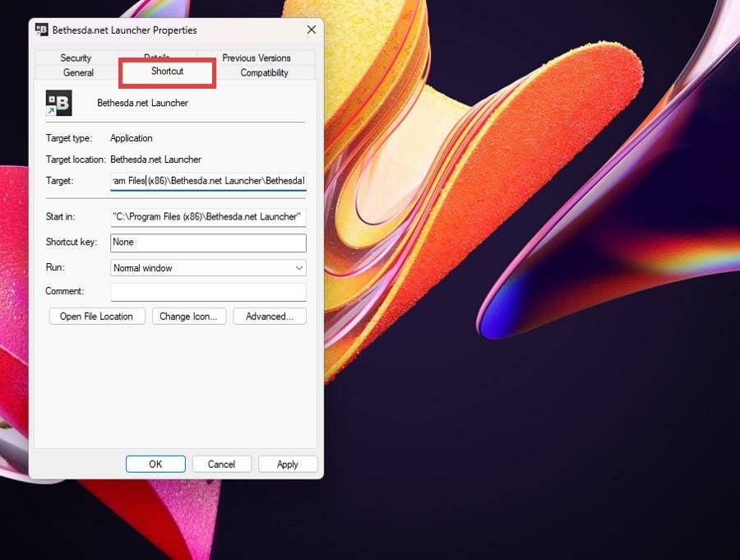Open the Advanced shortcut options
Viewport: 740px width, 560px height.
270,317
